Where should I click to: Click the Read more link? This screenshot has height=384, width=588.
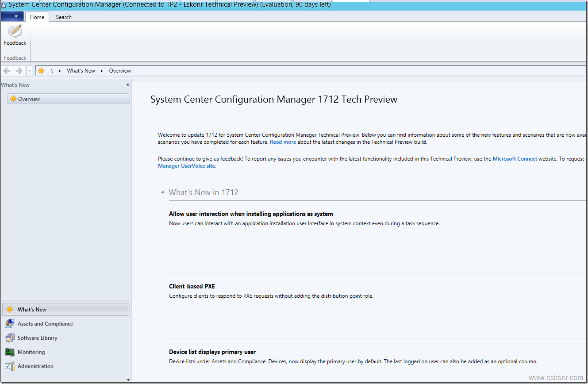(283, 142)
